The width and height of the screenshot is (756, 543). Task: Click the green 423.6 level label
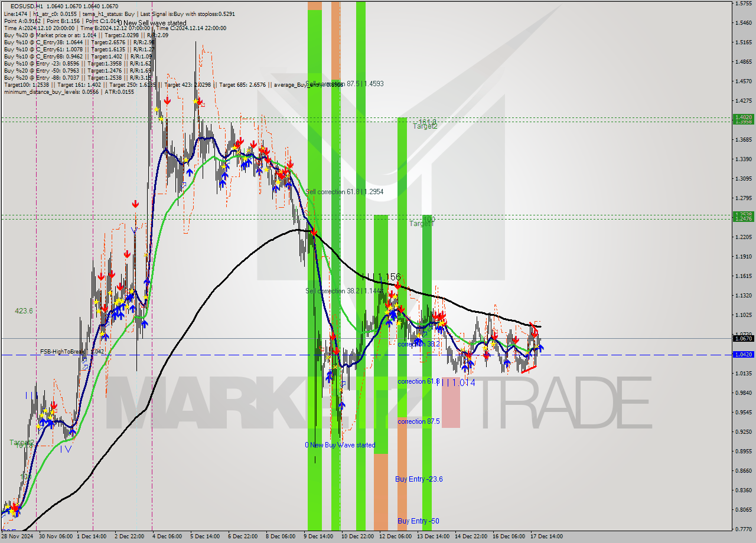coord(24,311)
